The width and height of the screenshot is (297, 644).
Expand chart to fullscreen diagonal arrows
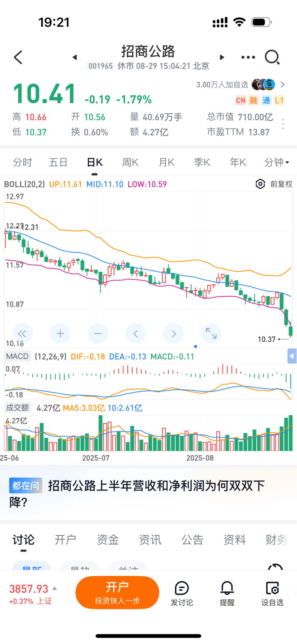coord(211,333)
